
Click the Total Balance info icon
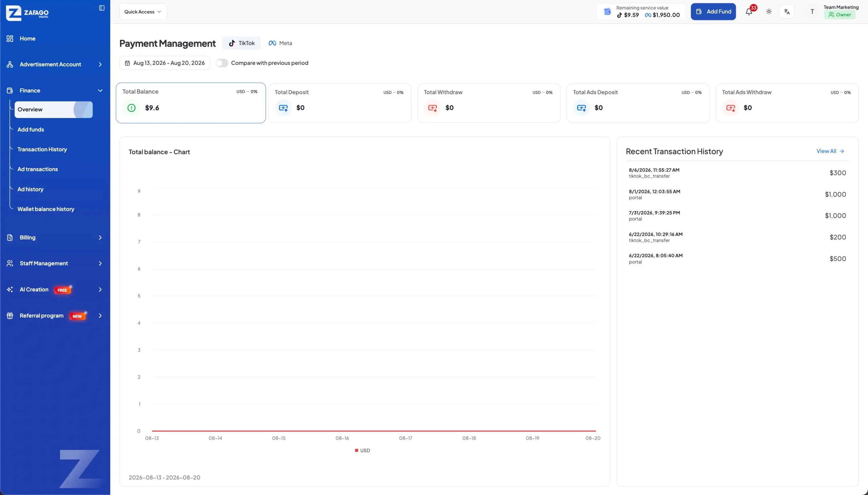coord(132,108)
